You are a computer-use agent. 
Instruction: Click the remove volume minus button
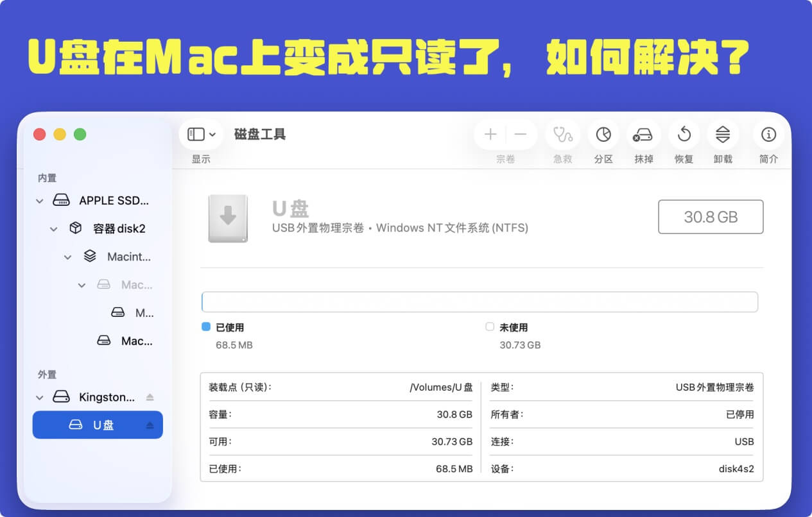pos(519,133)
